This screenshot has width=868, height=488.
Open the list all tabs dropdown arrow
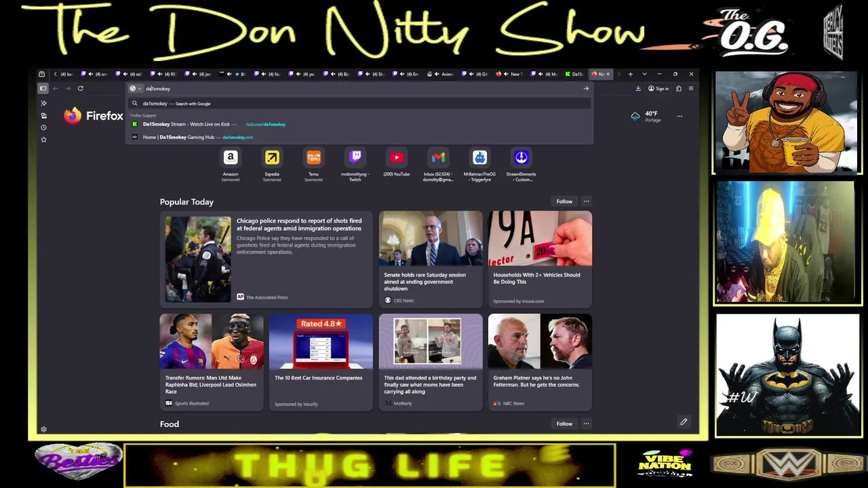pyautogui.click(x=644, y=74)
